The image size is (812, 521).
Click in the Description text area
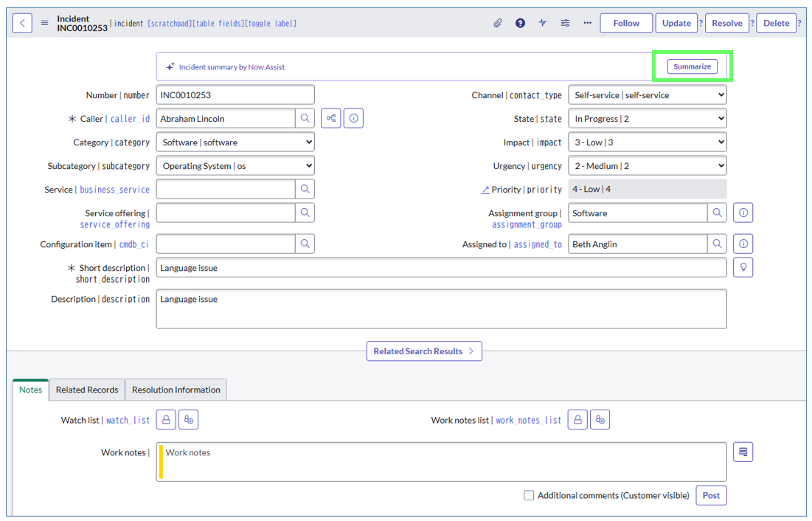click(x=441, y=309)
